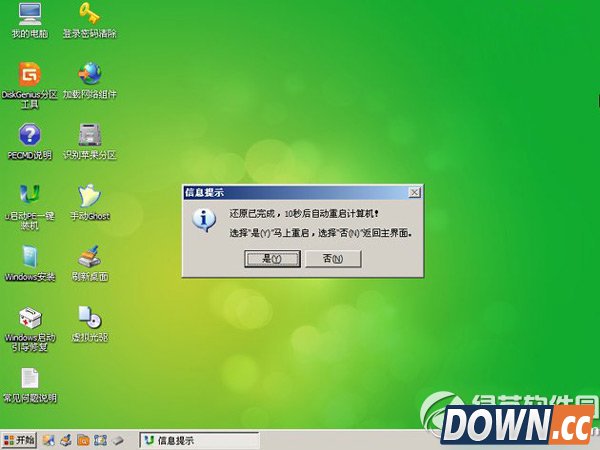The width and height of the screenshot is (600, 450).
Task: Open the 常见问题说明 document icon
Action: (x=29, y=385)
